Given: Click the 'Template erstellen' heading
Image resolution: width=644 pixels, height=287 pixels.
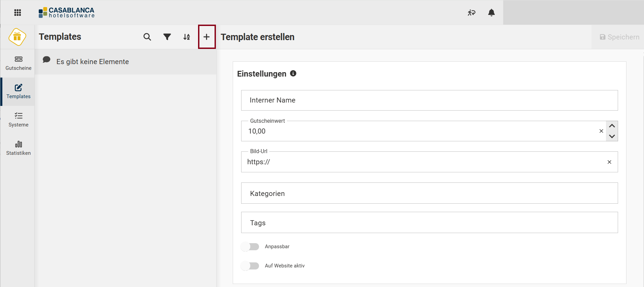Looking at the screenshot, I should (258, 37).
